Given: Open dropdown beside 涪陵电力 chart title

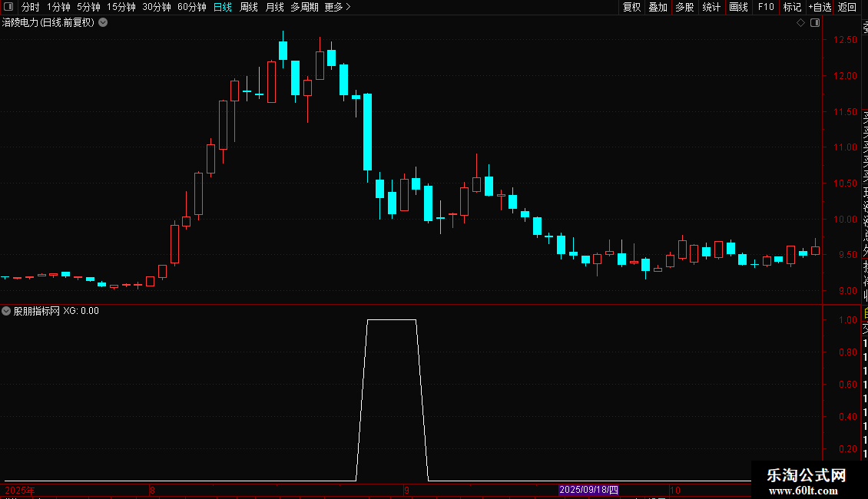Looking at the screenshot, I should (103, 23).
